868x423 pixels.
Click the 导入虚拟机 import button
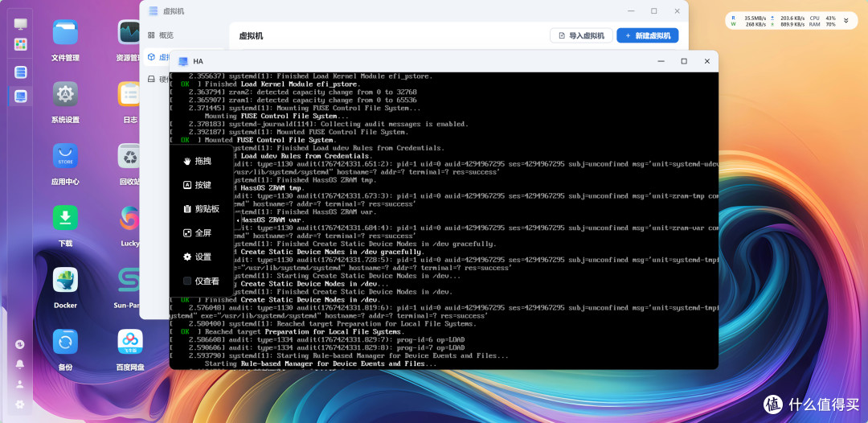[x=581, y=35]
